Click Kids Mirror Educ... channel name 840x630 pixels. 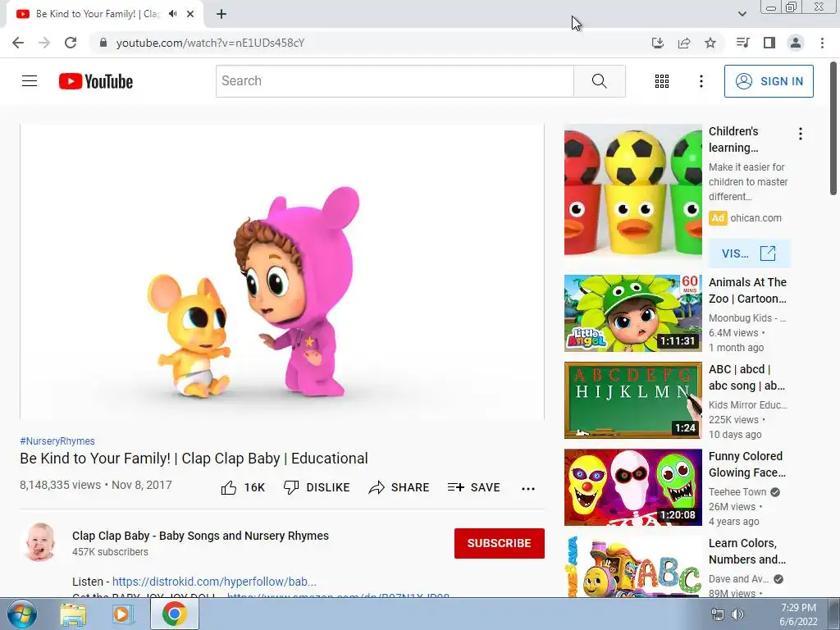pos(748,405)
